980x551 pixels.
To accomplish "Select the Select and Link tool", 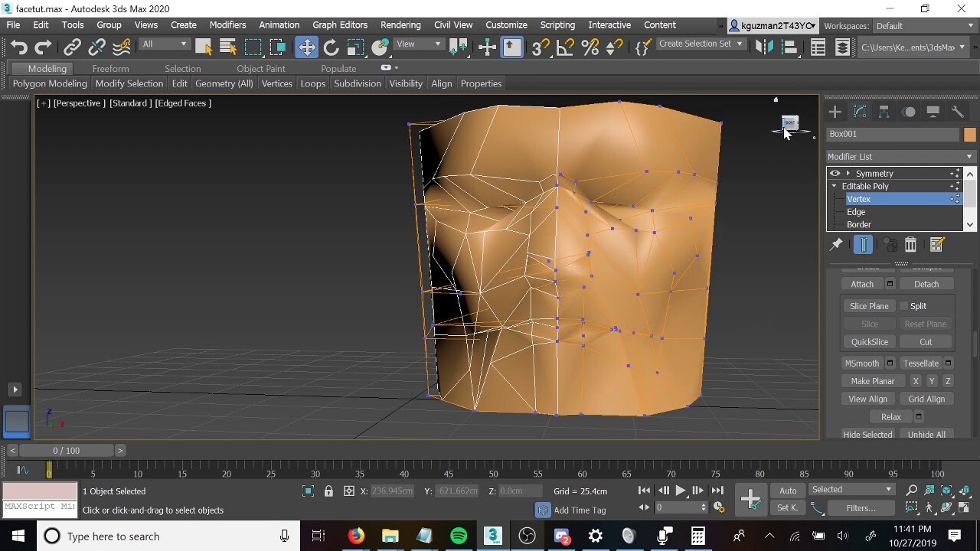I will click(x=72, y=47).
